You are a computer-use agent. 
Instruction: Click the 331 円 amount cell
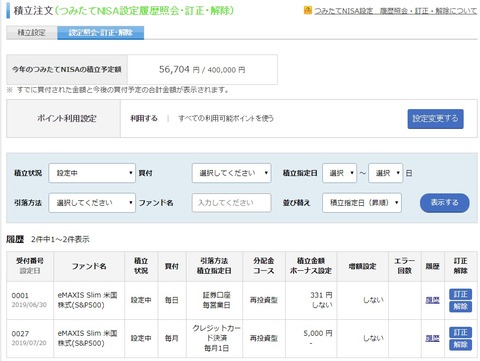311,300
